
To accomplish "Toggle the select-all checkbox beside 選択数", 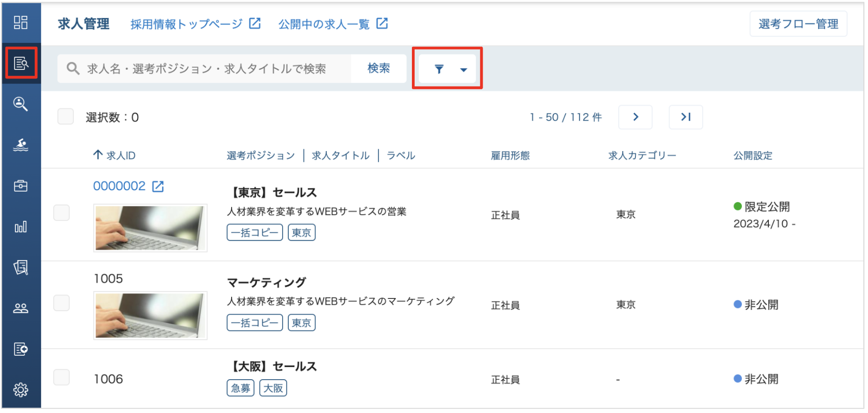I will [x=66, y=117].
